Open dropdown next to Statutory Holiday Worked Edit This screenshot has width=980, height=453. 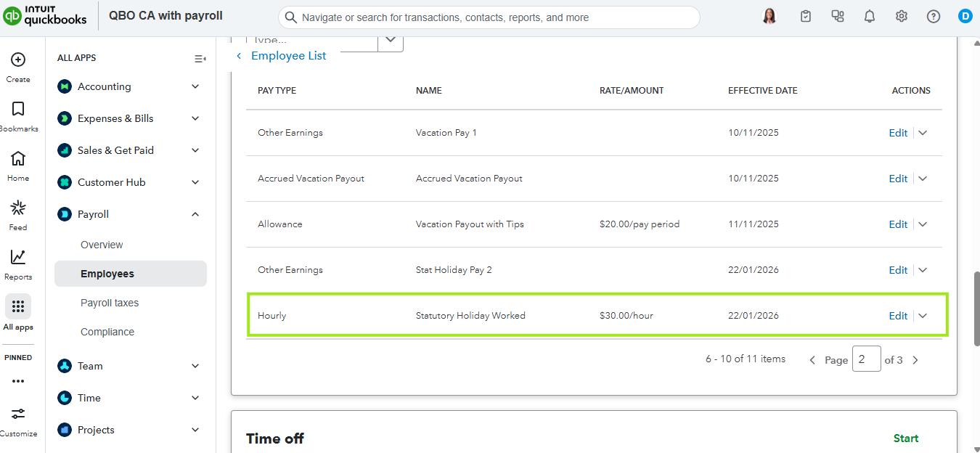923,316
